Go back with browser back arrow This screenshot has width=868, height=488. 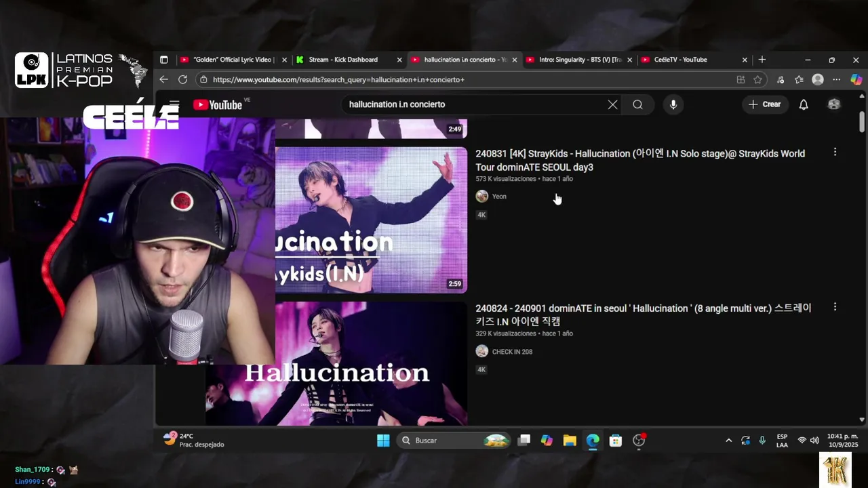163,79
